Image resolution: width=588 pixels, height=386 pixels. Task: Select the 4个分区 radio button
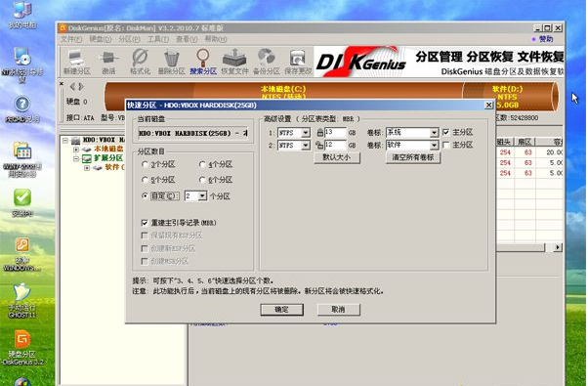202,164
